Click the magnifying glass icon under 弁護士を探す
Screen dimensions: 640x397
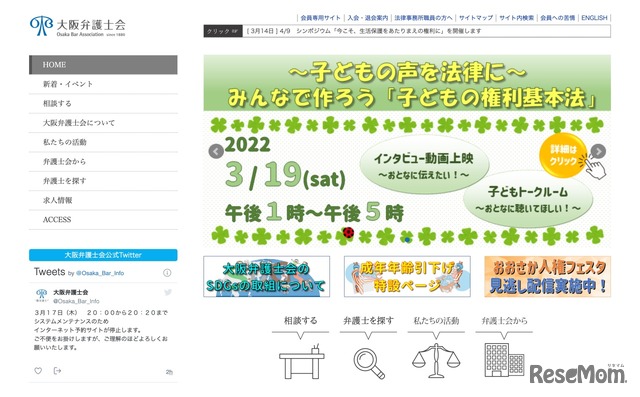(x=369, y=363)
